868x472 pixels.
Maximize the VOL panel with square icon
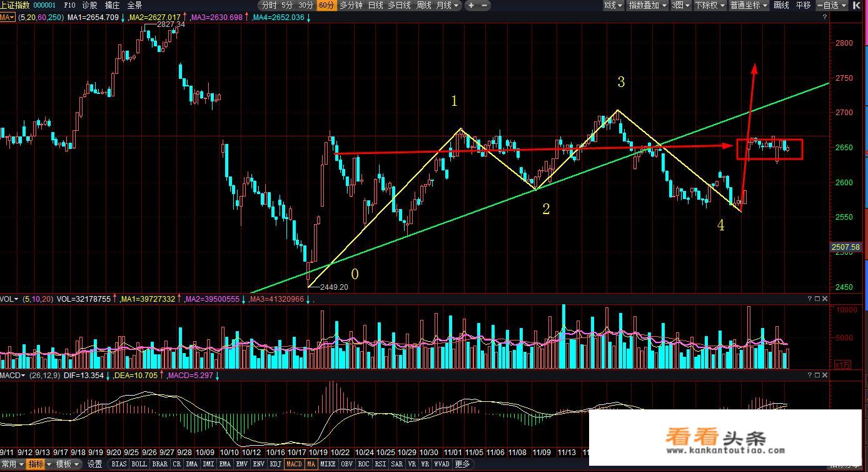[x=817, y=299]
